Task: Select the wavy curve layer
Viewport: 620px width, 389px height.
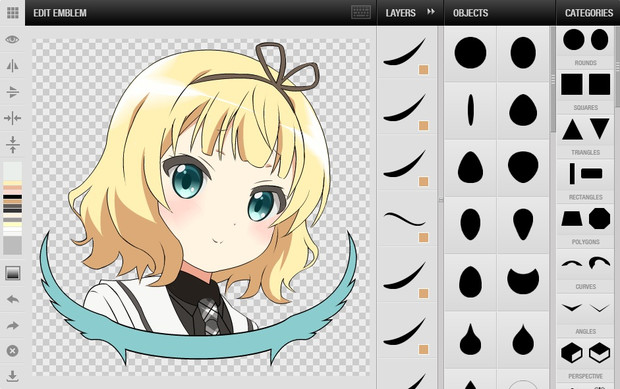Action: tap(407, 218)
